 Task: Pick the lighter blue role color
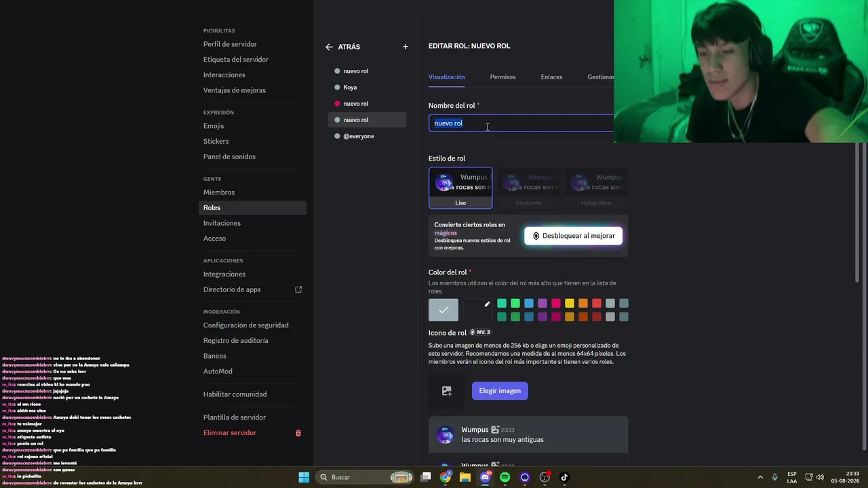(529, 303)
